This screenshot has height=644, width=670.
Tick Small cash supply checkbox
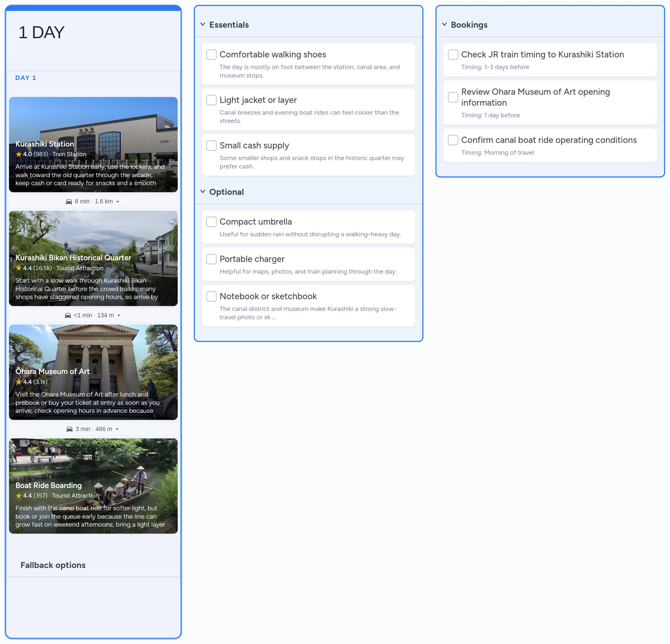point(211,145)
